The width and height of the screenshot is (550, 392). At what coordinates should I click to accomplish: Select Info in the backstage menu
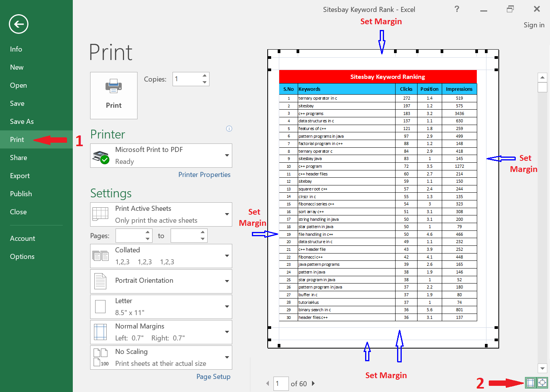(36, 49)
